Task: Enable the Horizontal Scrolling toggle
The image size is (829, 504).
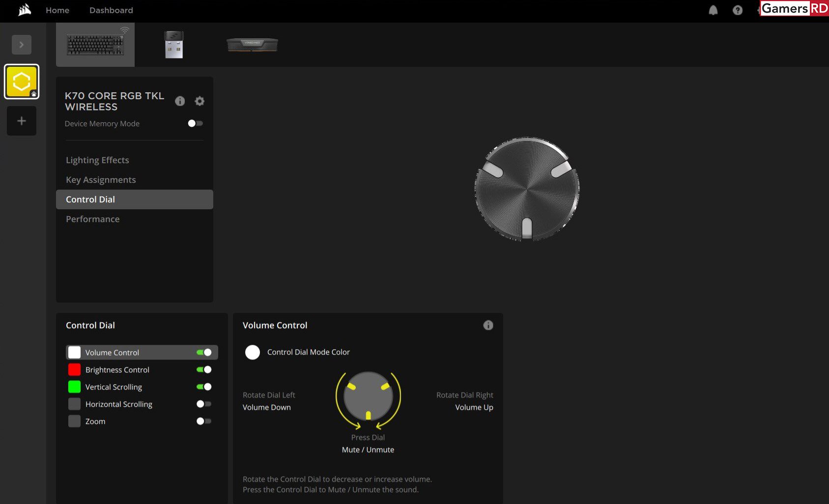Action: tap(204, 404)
